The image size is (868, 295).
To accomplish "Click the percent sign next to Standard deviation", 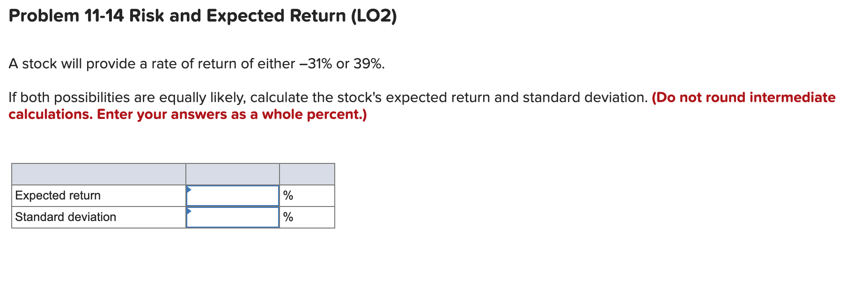I will (287, 216).
